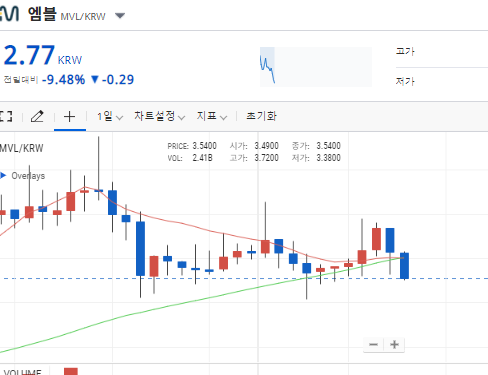Open the 차트설정 chart settings dropdown
The height and width of the screenshot is (375, 488).
tap(159, 116)
